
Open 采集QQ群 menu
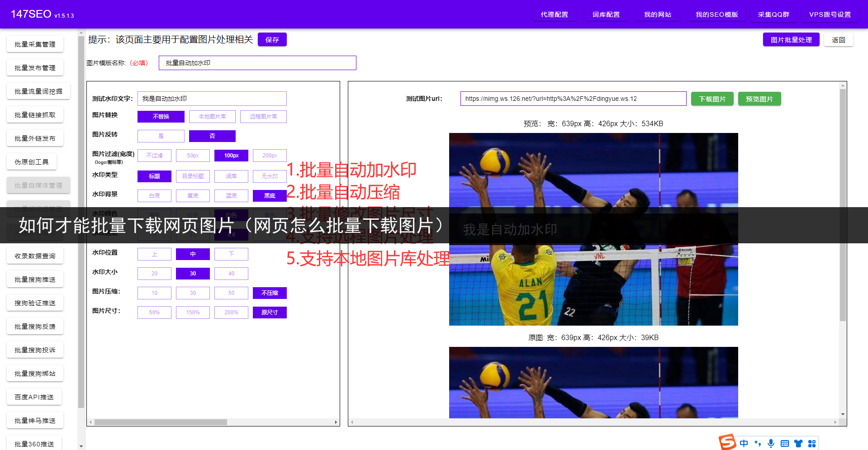[773, 14]
